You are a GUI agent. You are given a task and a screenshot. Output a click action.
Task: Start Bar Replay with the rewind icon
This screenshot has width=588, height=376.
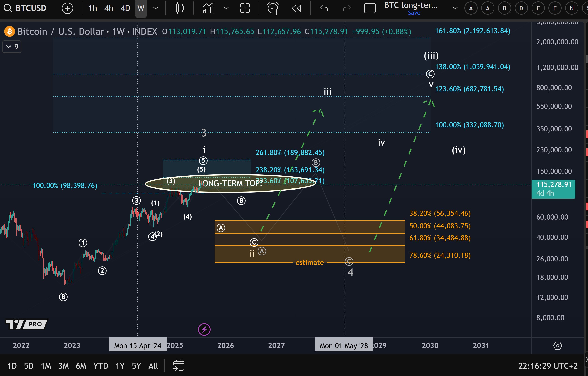click(x=296, y=8)
